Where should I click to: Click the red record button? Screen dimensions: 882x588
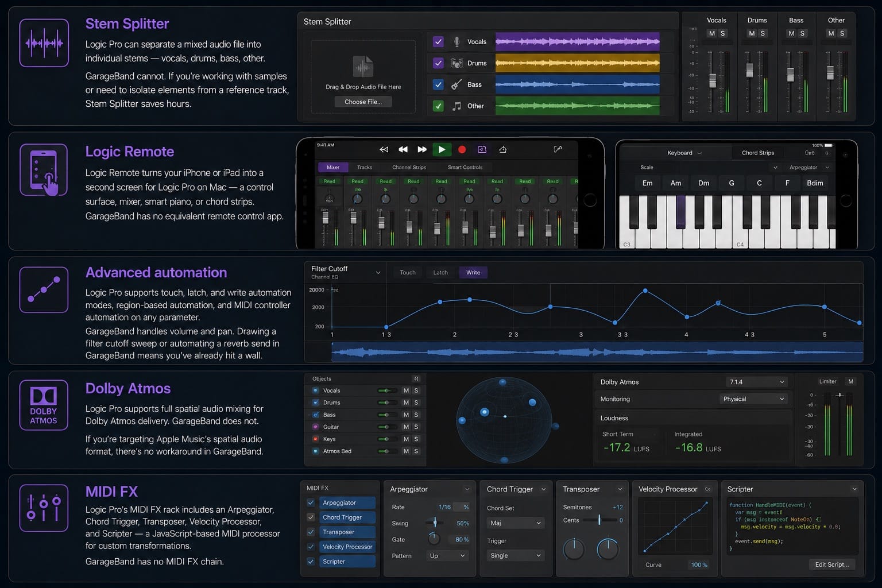(462, 149)
